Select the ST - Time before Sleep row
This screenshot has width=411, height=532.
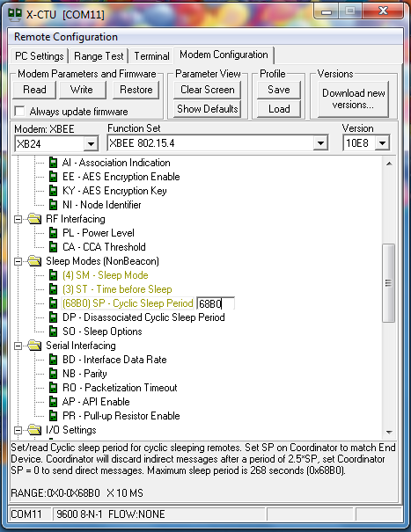coord(117,289)
